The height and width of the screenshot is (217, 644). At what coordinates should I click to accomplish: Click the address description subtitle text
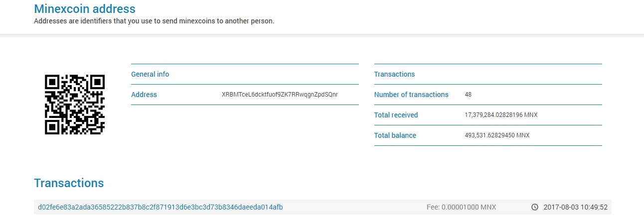[x=154, y=21]
